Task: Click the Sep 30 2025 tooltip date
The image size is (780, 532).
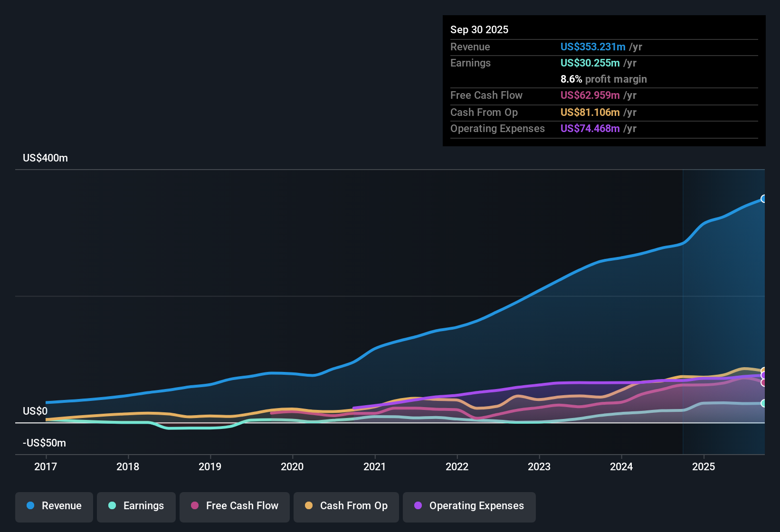Action: (x=479, y=30)
